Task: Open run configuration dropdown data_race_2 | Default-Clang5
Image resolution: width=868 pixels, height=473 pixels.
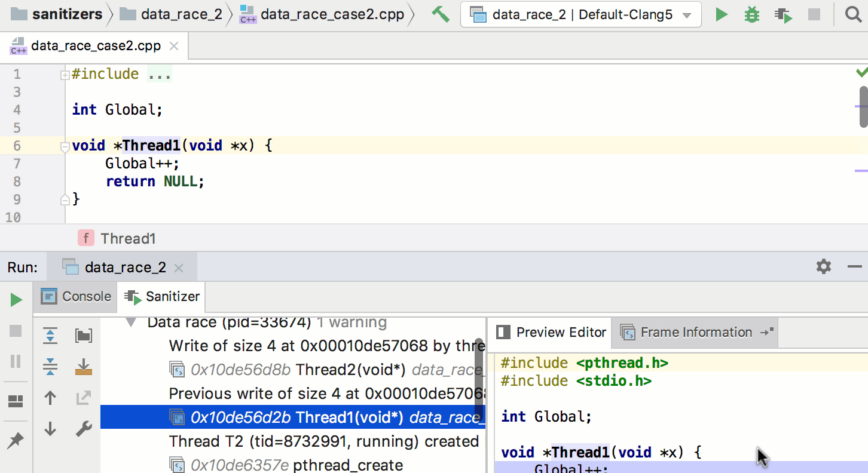Action: (580, 15)
